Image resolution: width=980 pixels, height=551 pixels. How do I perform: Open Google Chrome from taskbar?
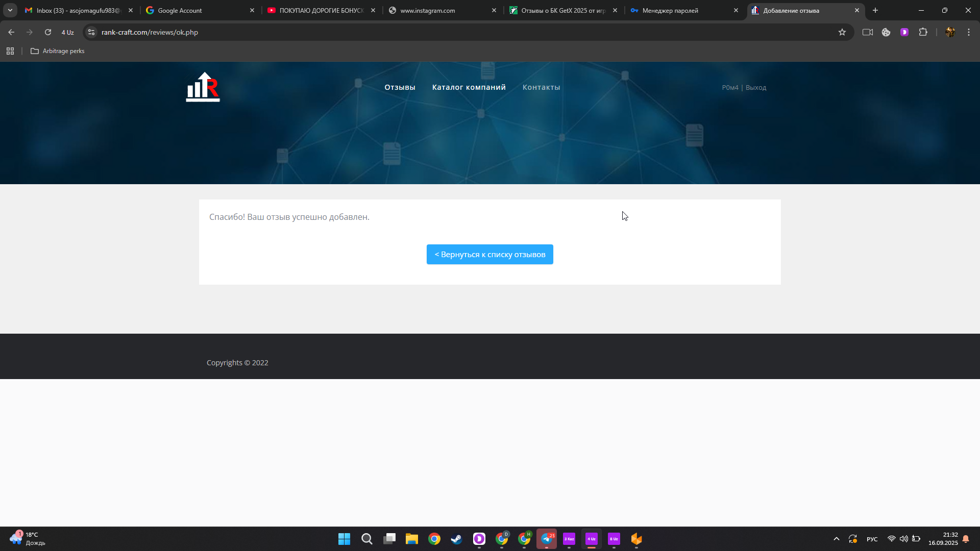point(434,539)
